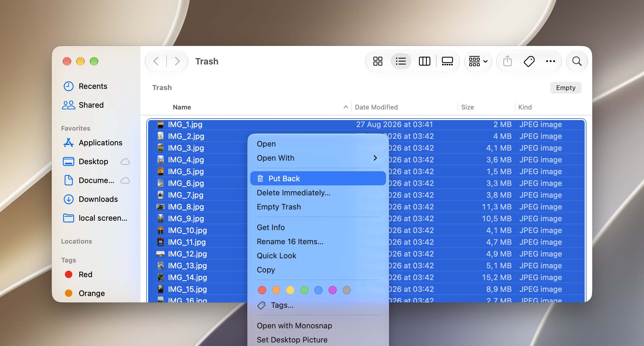Open Shared in the sidebar
This screenshot has width=644, height=346.
(x=83, y=105)
